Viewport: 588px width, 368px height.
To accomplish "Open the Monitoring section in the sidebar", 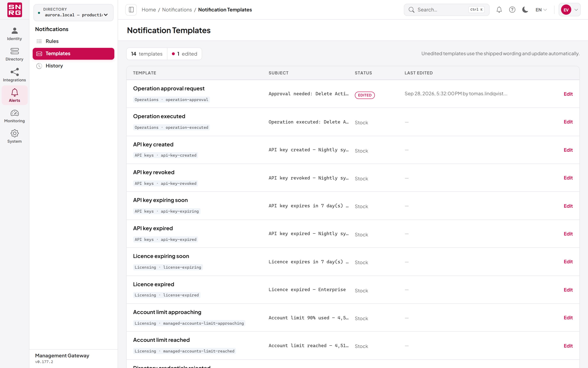I will click(x=14, y=116).
